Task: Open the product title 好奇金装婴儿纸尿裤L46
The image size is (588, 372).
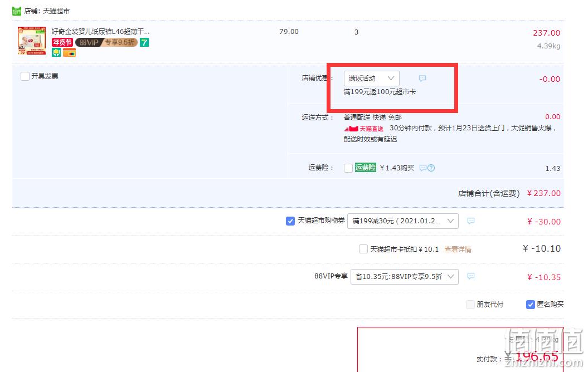Action: (x=100, y=32)
